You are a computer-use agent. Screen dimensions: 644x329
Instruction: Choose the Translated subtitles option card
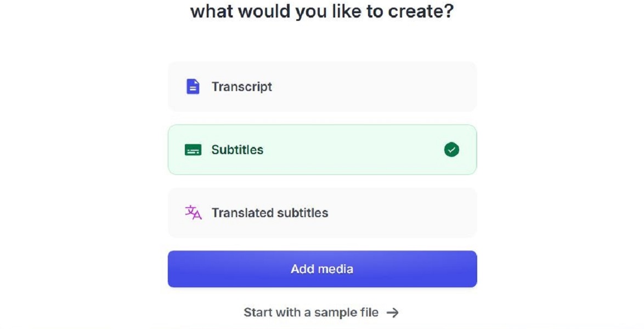(x=322, y=213)
